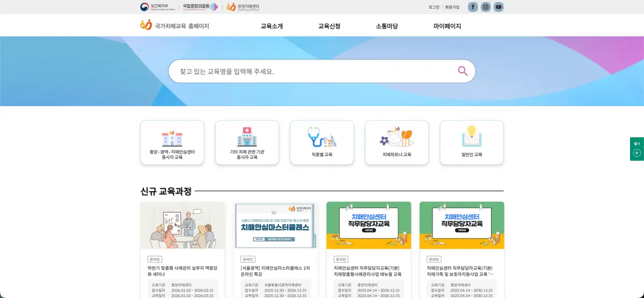Open 기타 치매 관련 기관 종사자 교육 category
The width and height of the screenshot is (644, 298).
click(x=247, y=143)
